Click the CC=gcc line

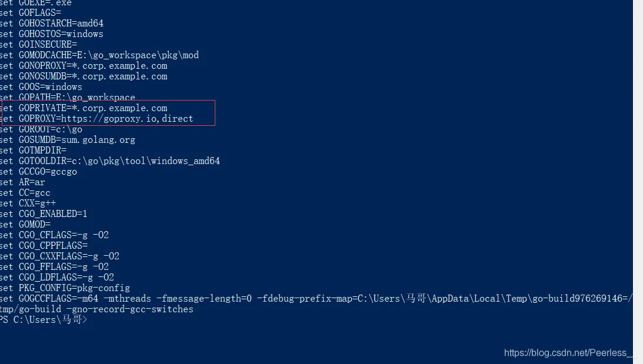click(x=25, y=193)
